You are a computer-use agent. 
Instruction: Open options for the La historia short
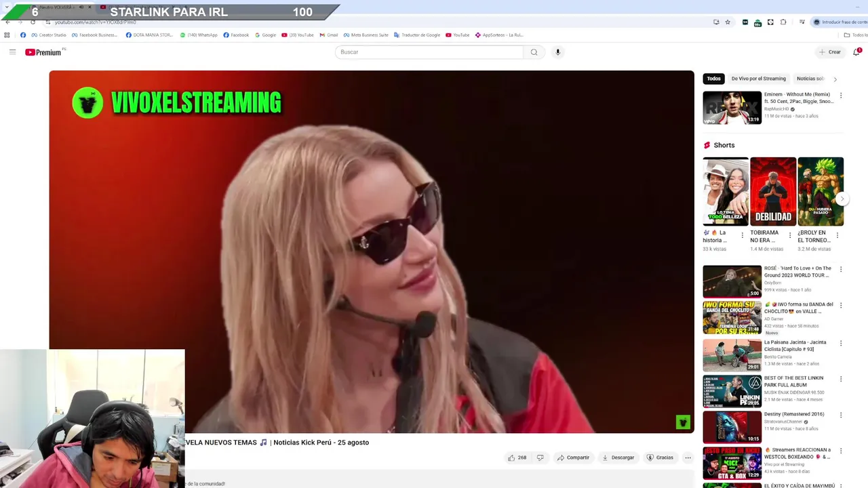point(742,235)
